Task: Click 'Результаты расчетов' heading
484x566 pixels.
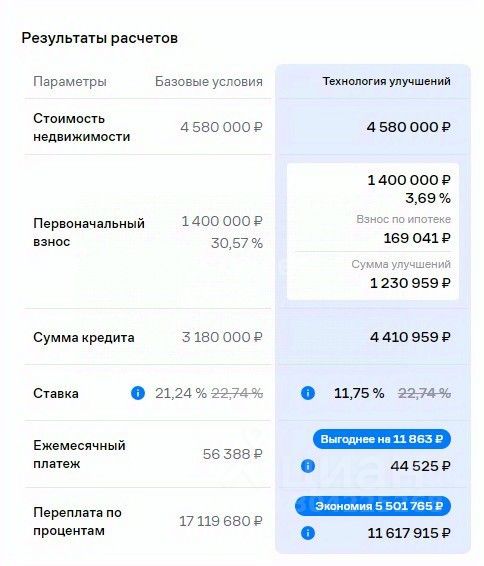Action: [100, 38]
